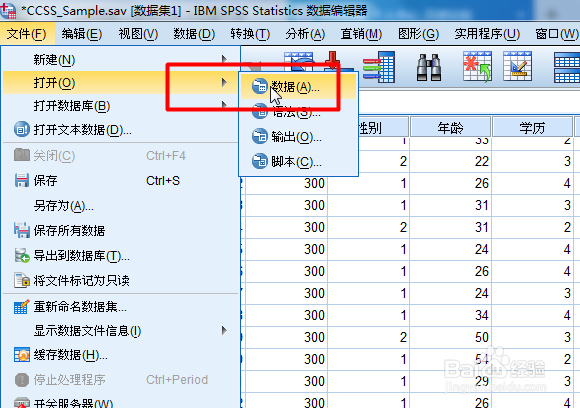Select 缓存数据(H)... entry
Screen dimensions: 580x408
pos(121,355)
